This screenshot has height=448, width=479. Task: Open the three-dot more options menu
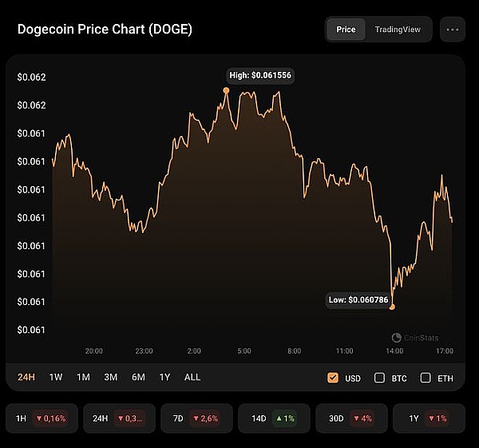click(453, 30)
